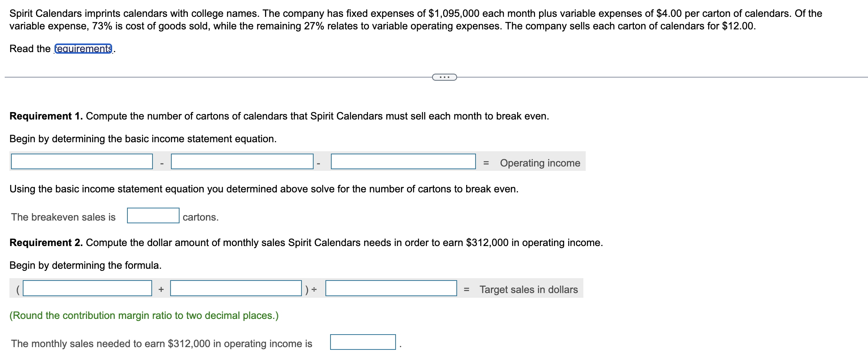The image size is (868, 362).
Task: Click the blank after the plus sign
Action: (x=236, y=289)
